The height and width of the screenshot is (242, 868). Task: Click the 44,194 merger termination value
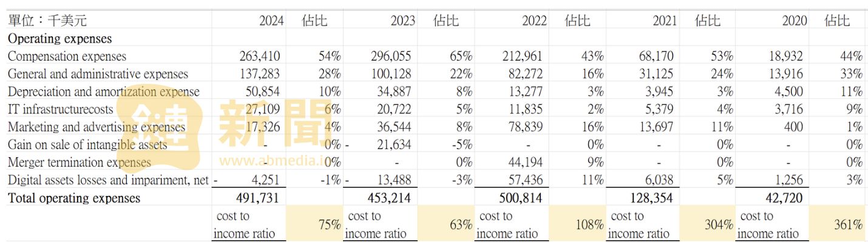pyautogui.click(x=526, y=163)
